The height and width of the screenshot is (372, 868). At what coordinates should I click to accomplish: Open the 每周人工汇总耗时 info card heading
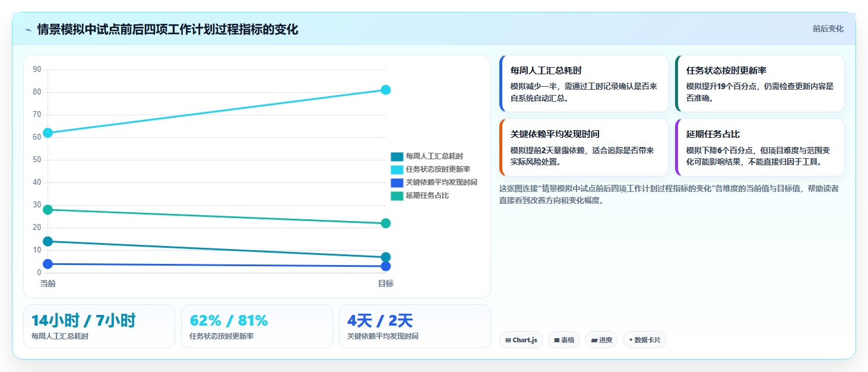click(546, 71)
